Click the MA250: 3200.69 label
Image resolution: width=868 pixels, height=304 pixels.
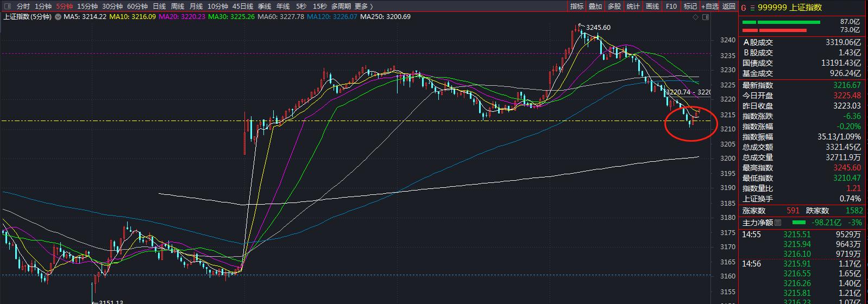tap(385, 17)
